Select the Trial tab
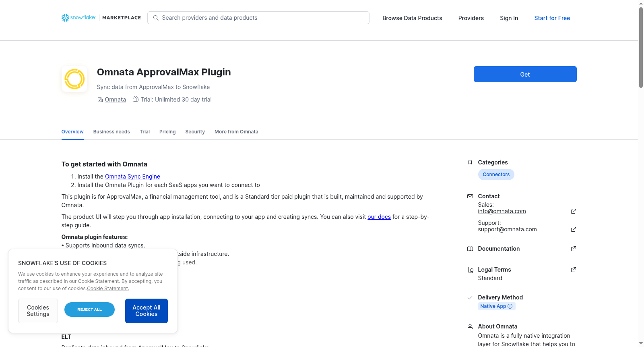This screenshot has height=347, width=644. [145, 132]
